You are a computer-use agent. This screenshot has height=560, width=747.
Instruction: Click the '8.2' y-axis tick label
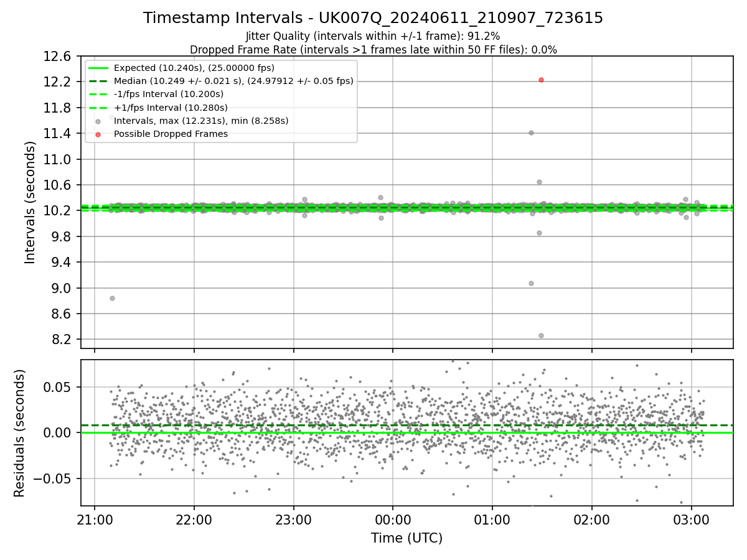point(62,339)
